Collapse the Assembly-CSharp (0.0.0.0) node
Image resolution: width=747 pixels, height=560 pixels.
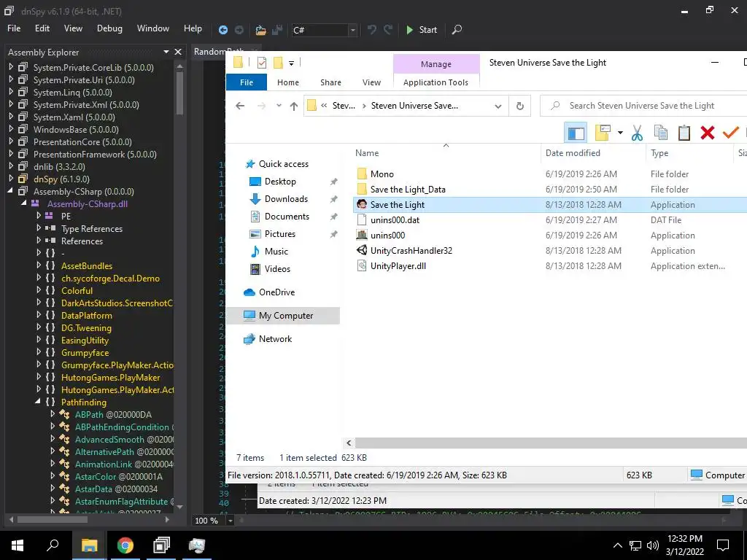coord(10,191)
